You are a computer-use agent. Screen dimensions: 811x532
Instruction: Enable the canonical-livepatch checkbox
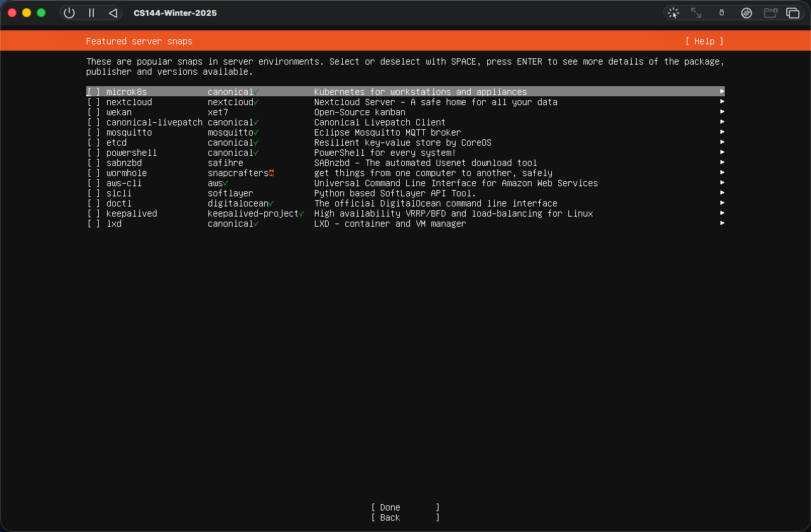point(94,122)
